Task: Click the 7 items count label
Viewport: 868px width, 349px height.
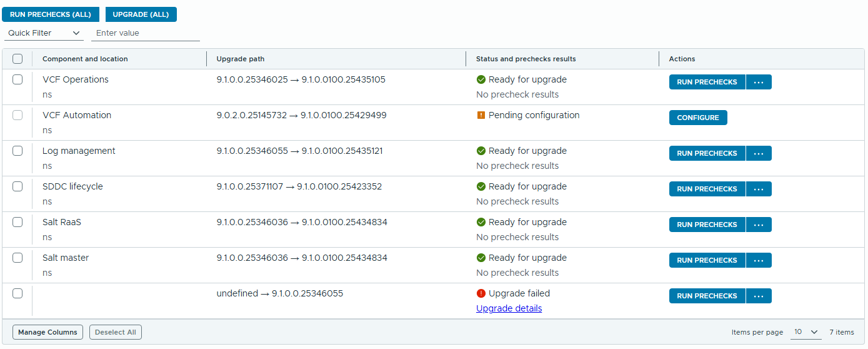Action: click(842, 332)
